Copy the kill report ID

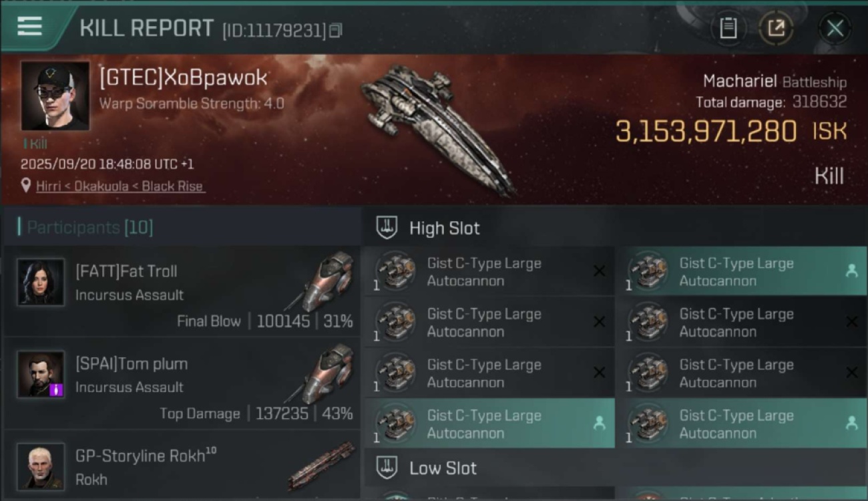(x=335, y=30)
